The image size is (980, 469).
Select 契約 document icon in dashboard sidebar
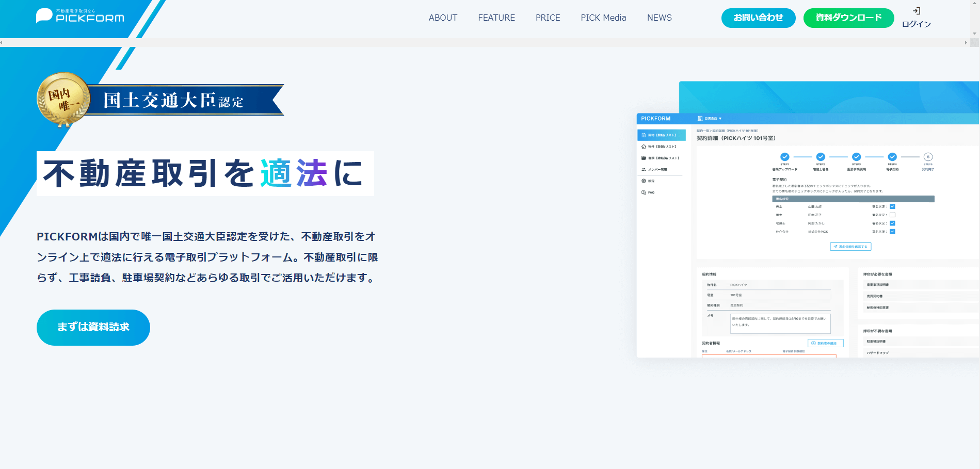point(644,135)
